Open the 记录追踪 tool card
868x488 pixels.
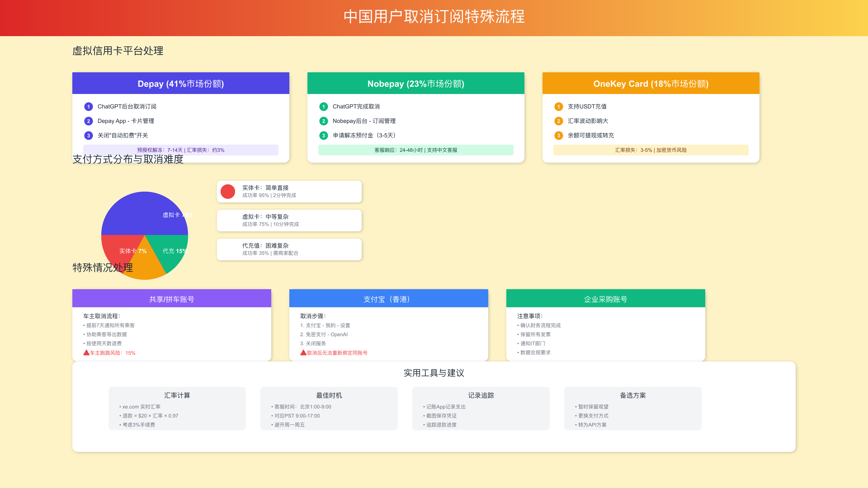(481, 408)
